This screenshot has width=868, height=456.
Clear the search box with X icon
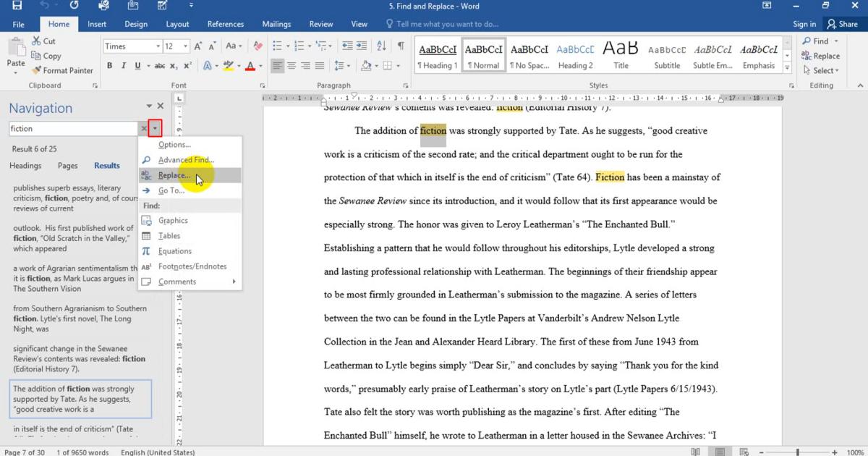click(144, 129)
